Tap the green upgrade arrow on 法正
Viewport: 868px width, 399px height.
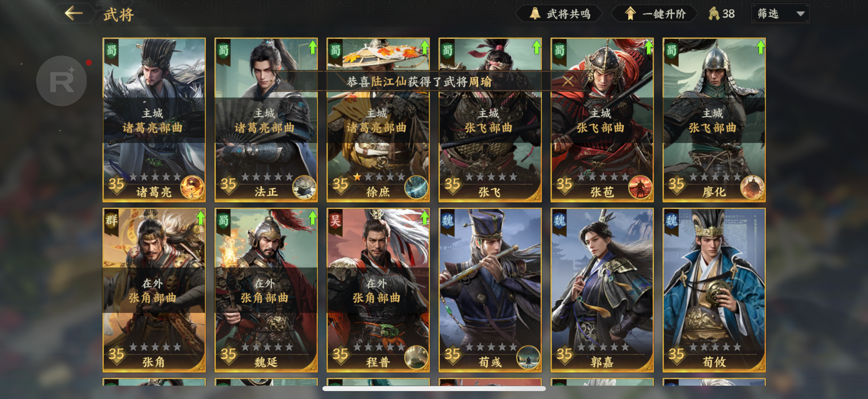313,47
